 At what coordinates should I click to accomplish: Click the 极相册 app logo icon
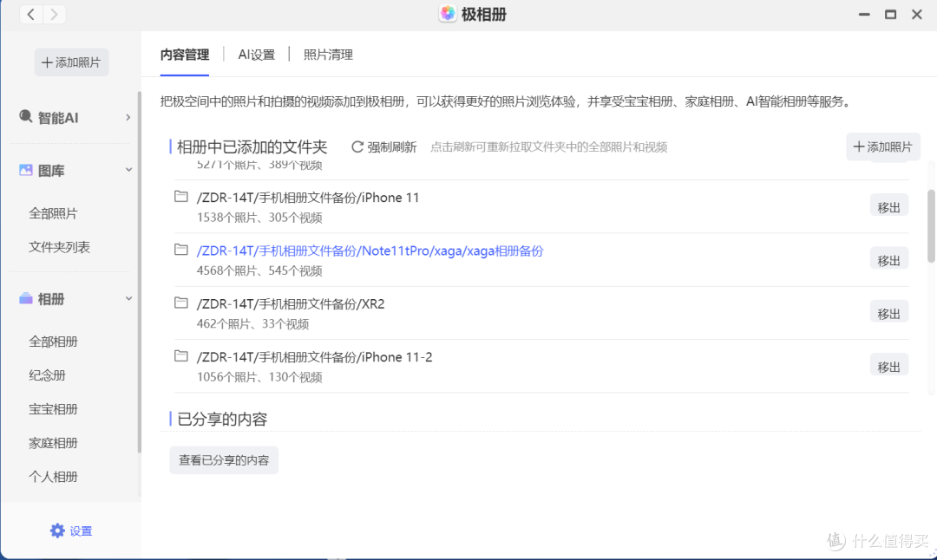click(448, 14)
